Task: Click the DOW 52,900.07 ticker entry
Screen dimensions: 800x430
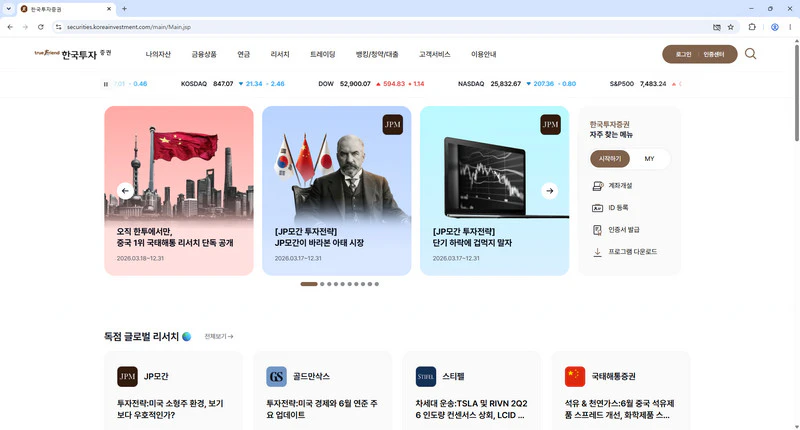Action: click(371, 84)
